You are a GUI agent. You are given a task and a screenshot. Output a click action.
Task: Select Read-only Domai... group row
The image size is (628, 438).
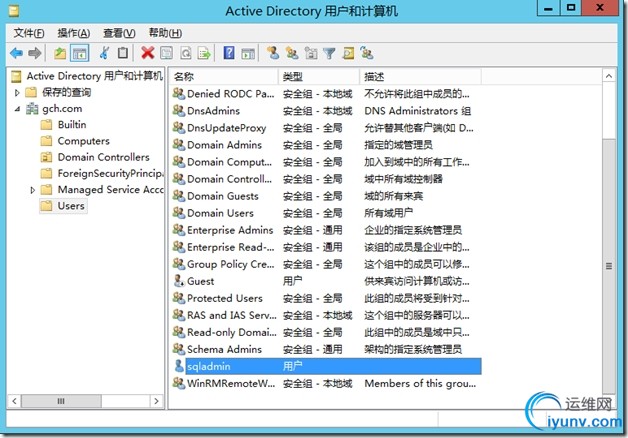[326, 332]
